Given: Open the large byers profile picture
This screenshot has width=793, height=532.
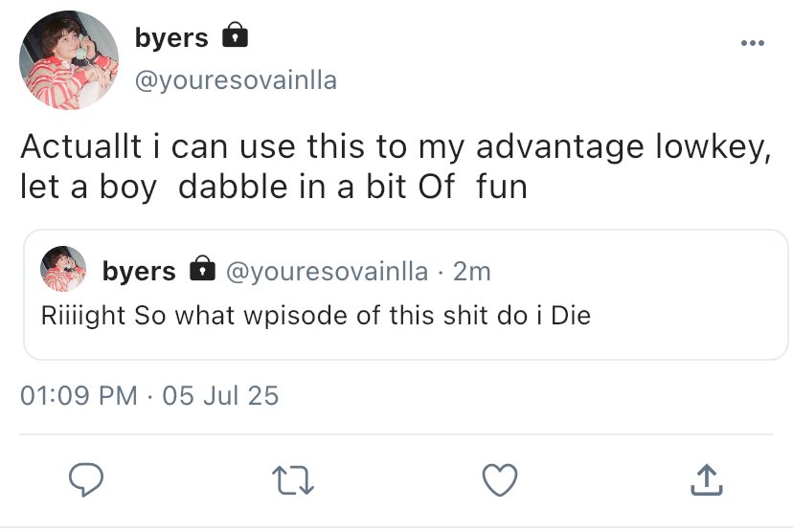Looking at the screenshot, I should [x=69, y=61].
